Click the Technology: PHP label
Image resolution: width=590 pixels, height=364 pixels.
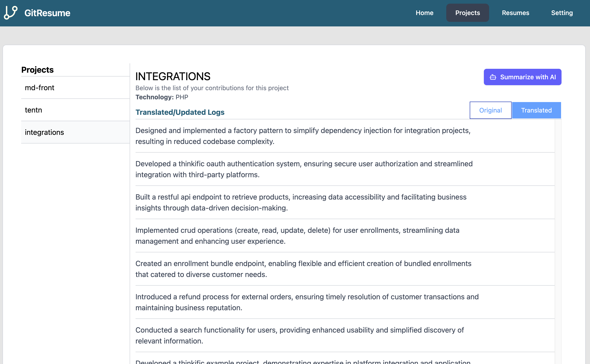click(162, 97)
